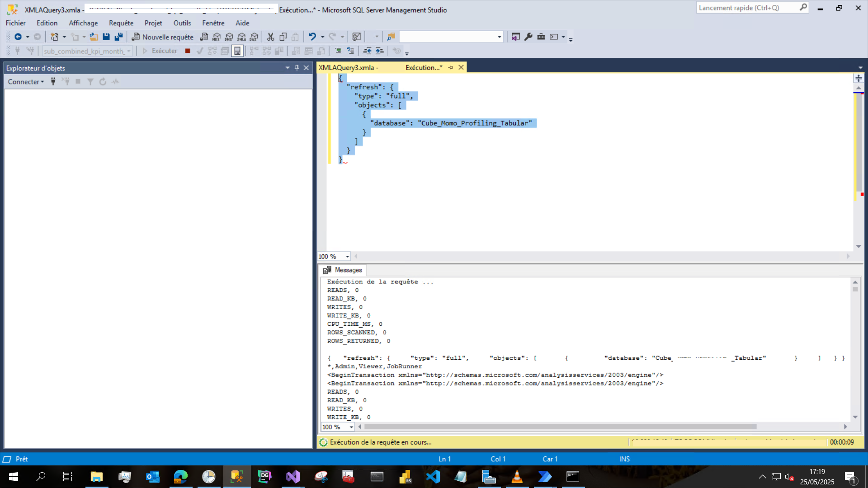Click the Undo arrow icon
Image resolution: width=868 pixels, height=488 pixels.
[312, 37]
